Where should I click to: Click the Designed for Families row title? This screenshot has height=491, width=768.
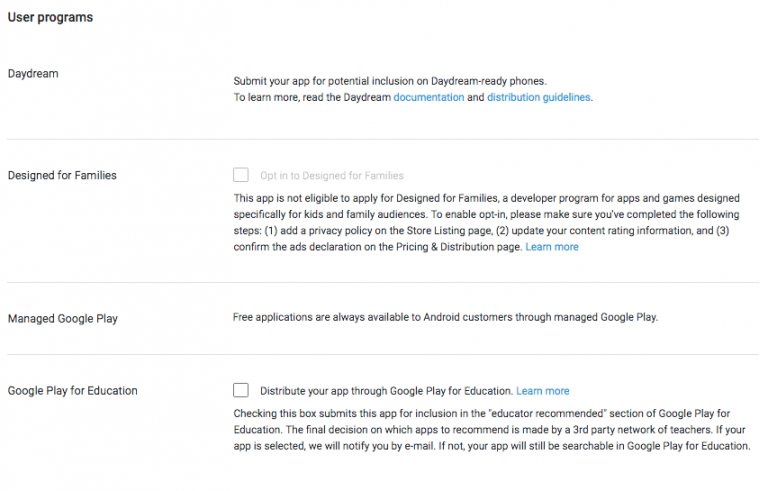click(62, 175)
